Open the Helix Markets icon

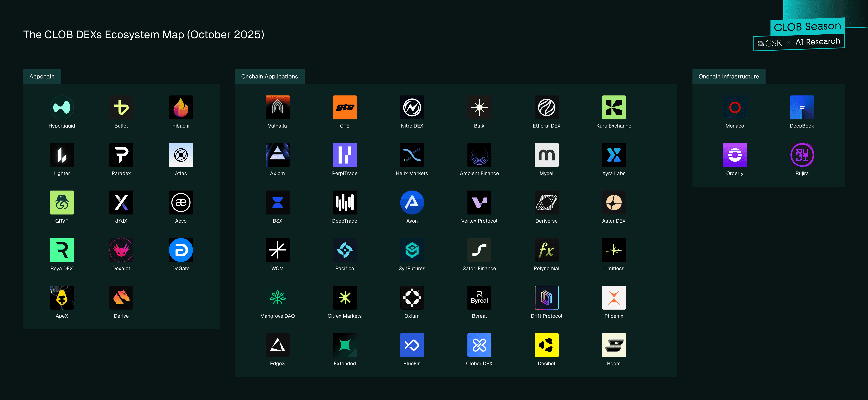point(412,155)
